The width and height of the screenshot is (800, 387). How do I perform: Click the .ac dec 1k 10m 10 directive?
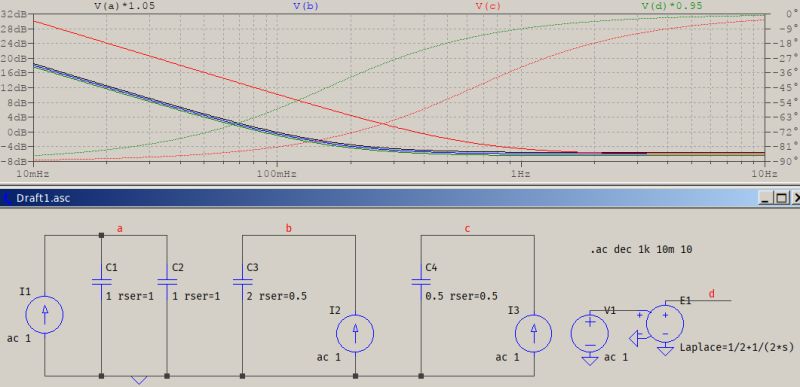[641, 250]
